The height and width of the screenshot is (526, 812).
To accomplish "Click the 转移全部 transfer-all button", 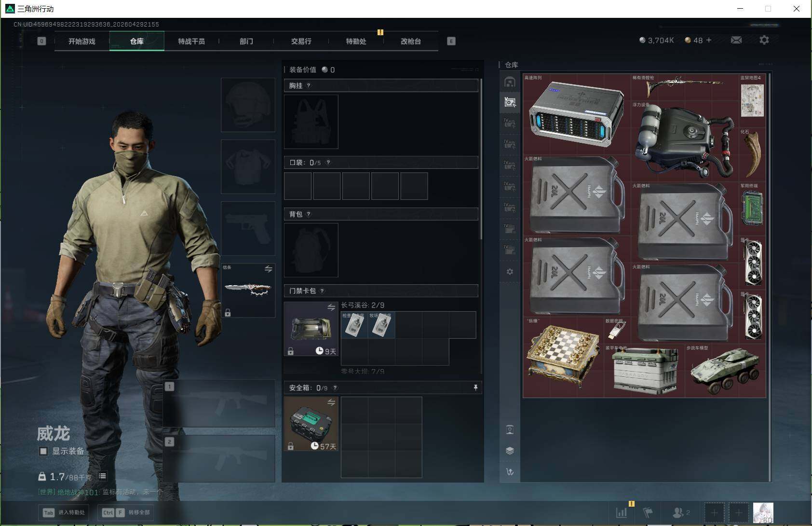I will 126,512.
